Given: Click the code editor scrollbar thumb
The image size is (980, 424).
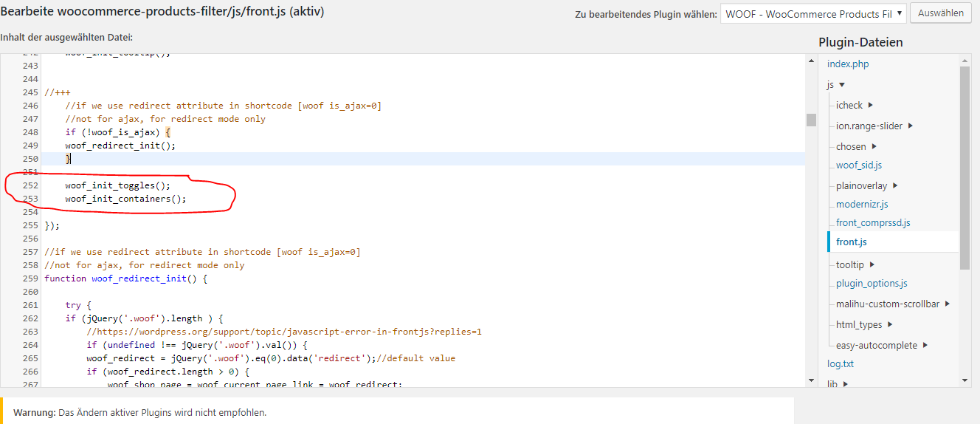Looking at the screenshot, I should pos(811,120).
